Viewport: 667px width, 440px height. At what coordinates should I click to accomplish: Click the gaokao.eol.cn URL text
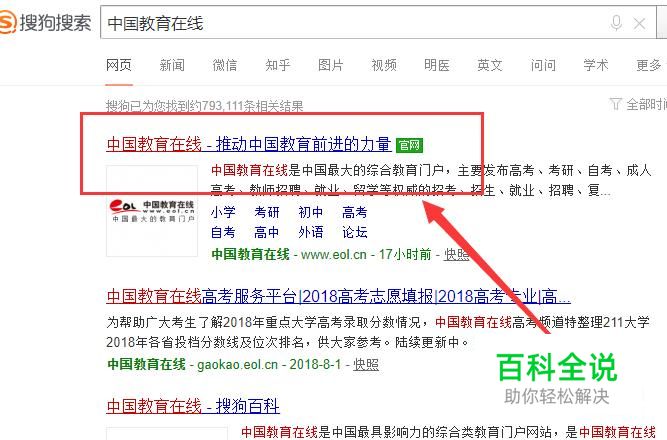tap(237, 365)
